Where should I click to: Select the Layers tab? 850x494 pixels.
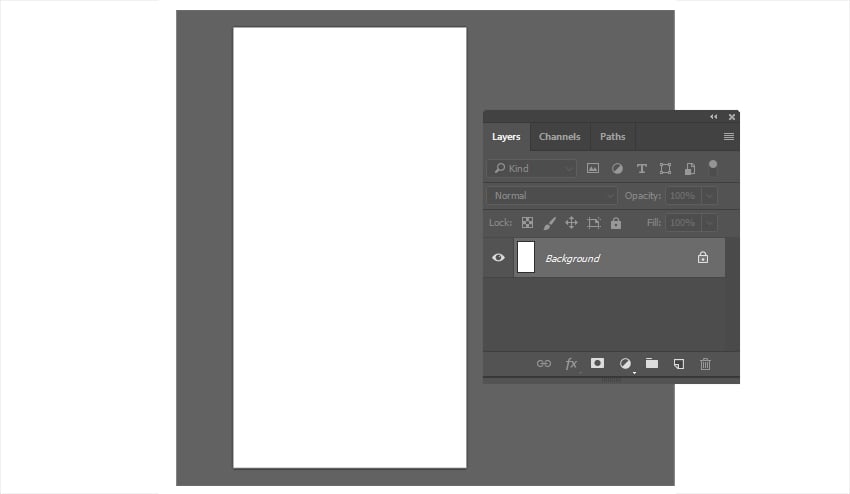(x=506, y=137)
